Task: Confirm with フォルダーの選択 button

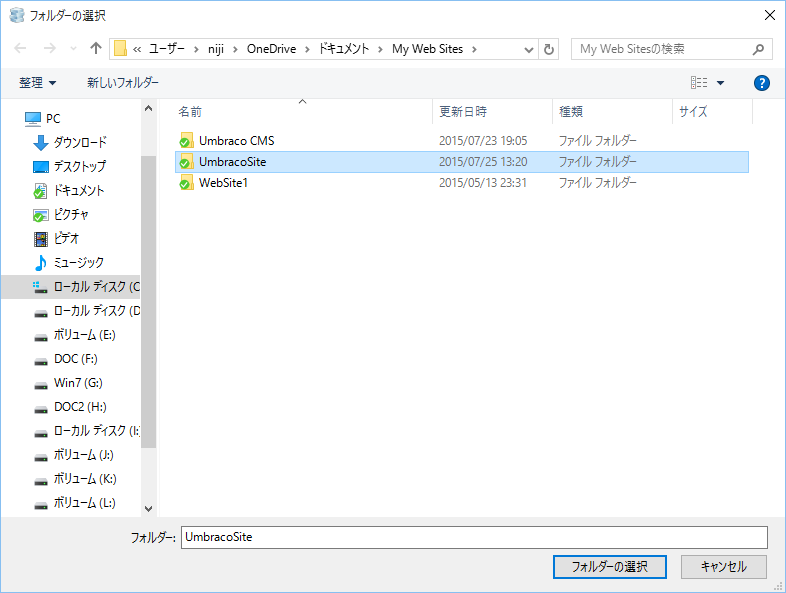Action: tap(610, 567)
